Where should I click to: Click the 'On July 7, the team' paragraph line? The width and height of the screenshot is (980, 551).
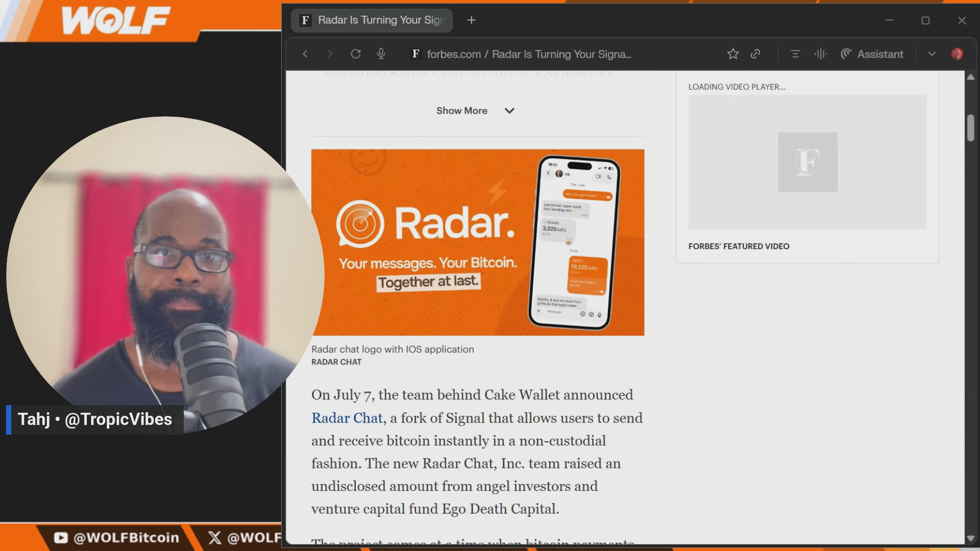coord(472,395)
